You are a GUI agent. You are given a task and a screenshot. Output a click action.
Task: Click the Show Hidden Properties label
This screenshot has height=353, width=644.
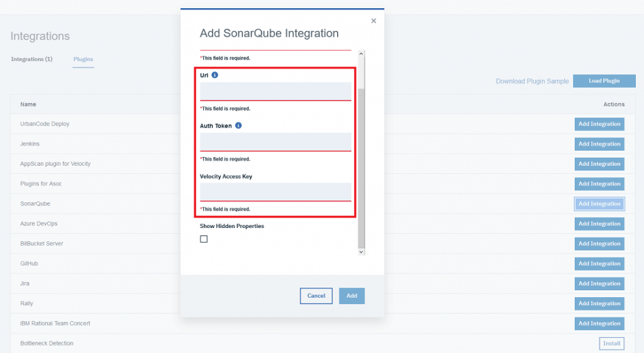(x=232, y=226)
